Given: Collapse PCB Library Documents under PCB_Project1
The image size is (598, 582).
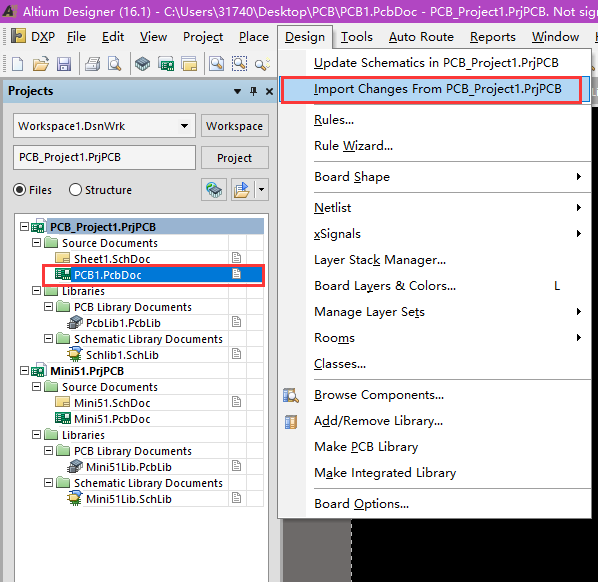Looking at the screenshot, I should 48,307.
